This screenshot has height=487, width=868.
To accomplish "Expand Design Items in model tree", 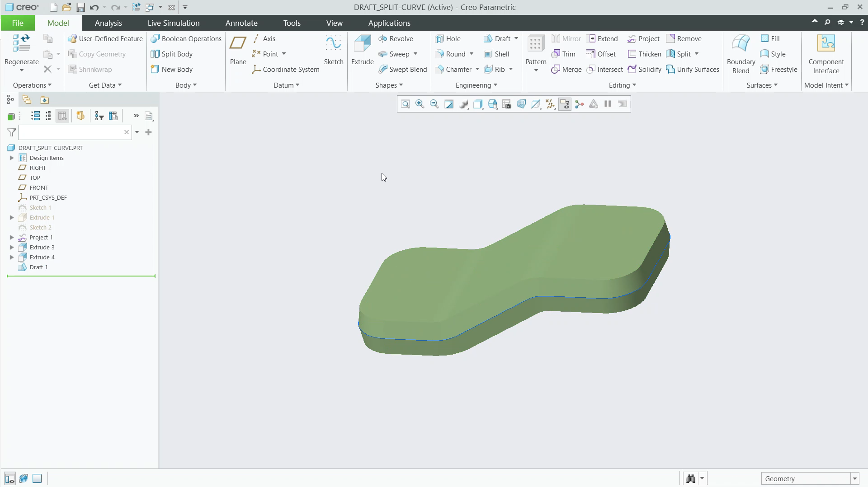I will (x=12, y=158).
